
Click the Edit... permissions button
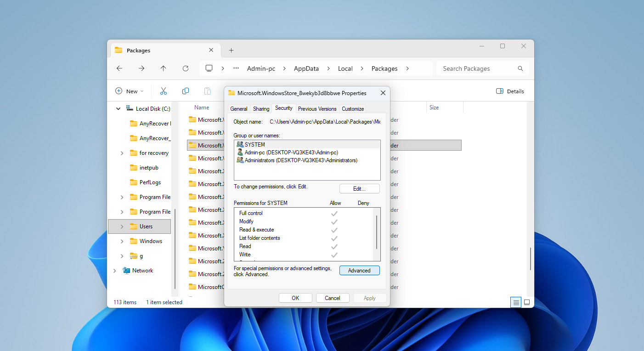359,189
